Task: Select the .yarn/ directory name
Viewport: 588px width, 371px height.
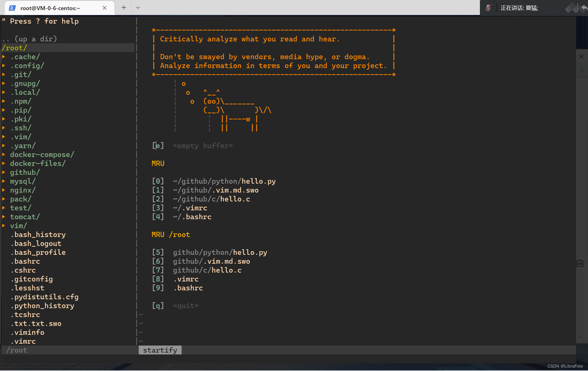Action: tap(23, 146)
